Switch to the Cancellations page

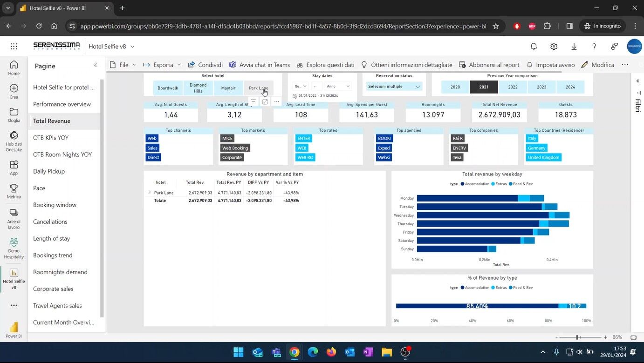50,222
